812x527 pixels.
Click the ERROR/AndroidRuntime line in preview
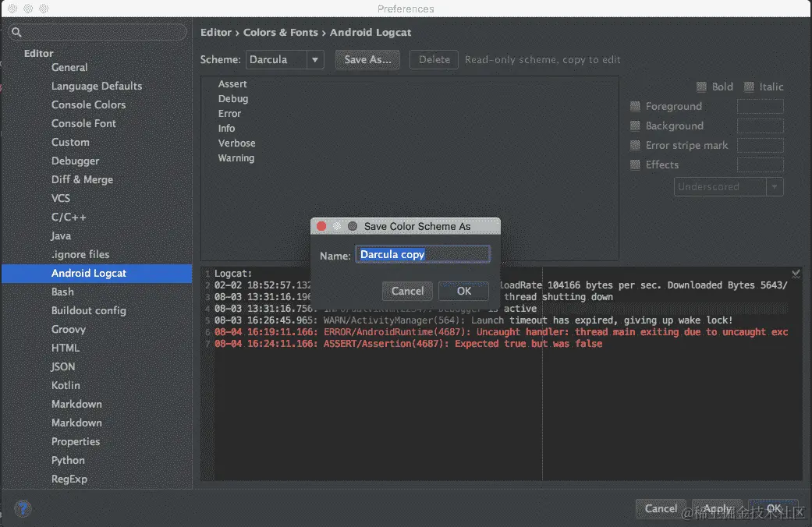point(501,332)
